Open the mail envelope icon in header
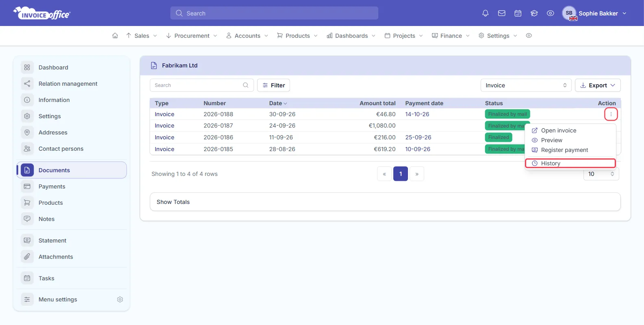Screen dimensions: 644x325 click(501, 13)
